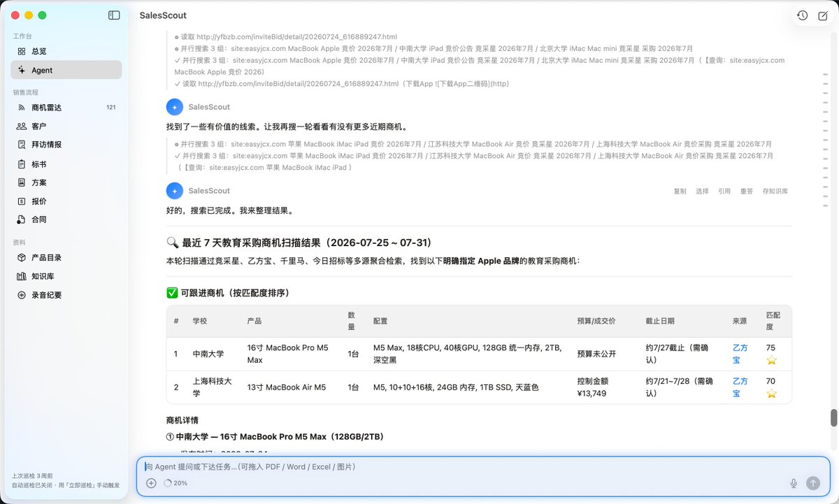Toggle the sidebar panel icon
This screenshot has width=839, height=504.
114,15
